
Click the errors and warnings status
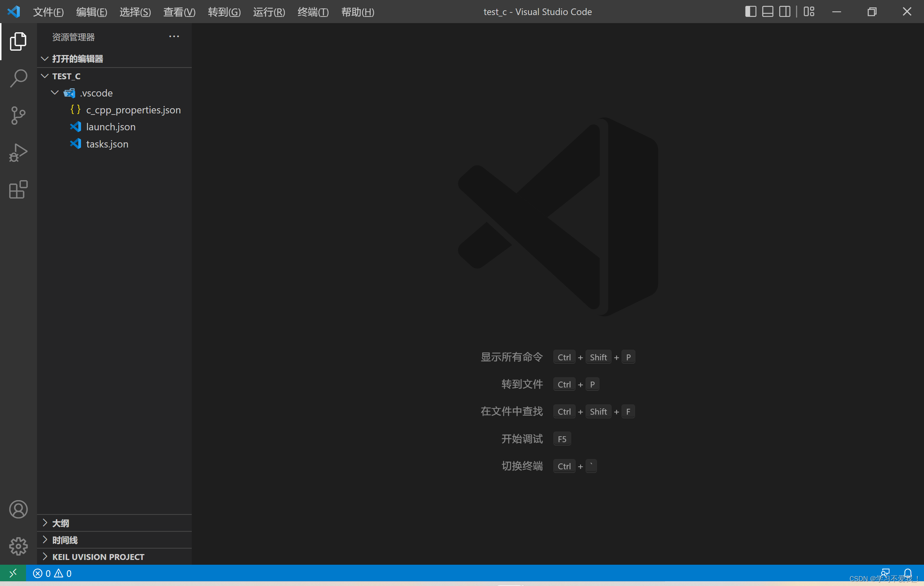tap(52, 573)
